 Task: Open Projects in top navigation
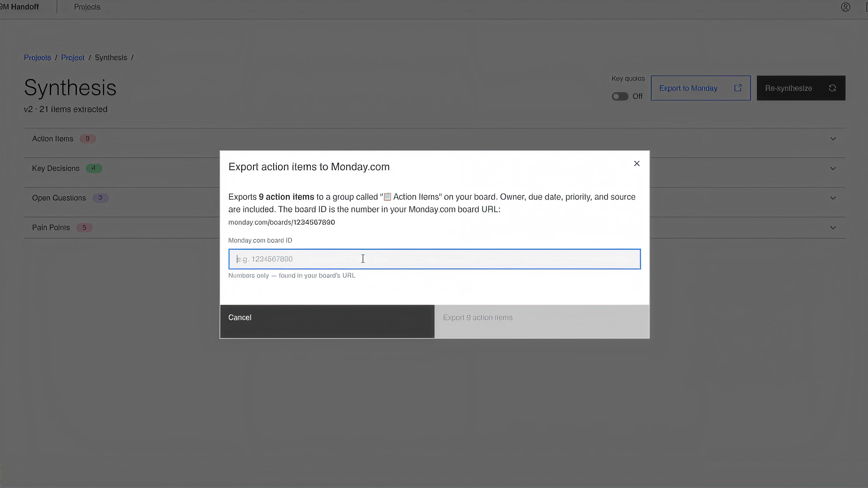(87, 7)
